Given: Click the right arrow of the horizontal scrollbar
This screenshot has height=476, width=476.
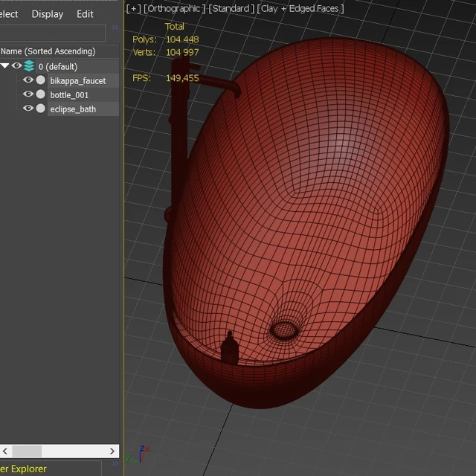Looking at the screenshot, I should click(112, 451).
